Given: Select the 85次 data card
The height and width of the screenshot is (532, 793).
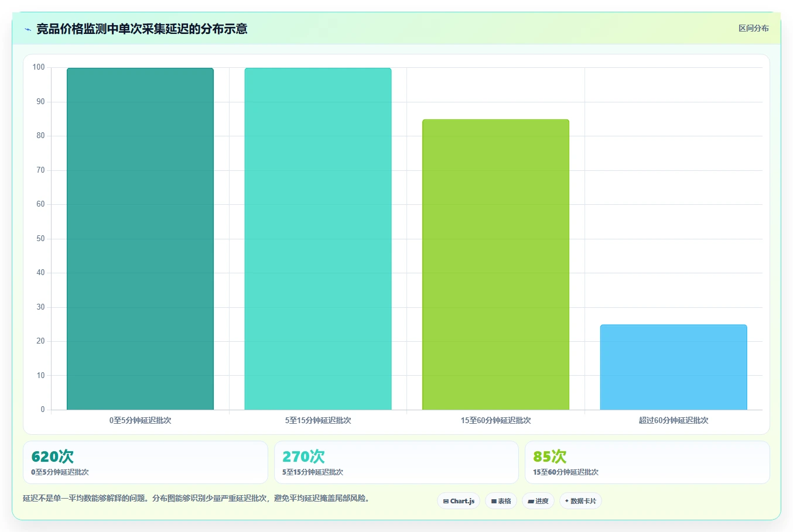Looking at the screenshot, I should (x=647, y=462).
